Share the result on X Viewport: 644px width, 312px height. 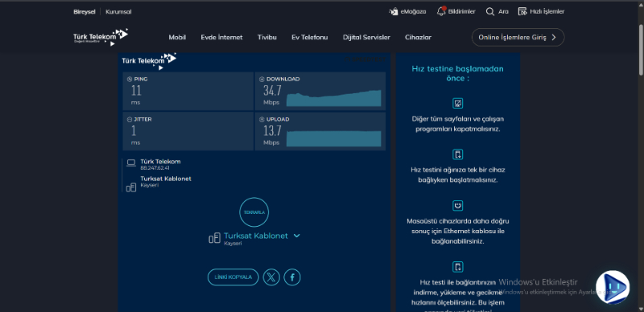[271, 277]
